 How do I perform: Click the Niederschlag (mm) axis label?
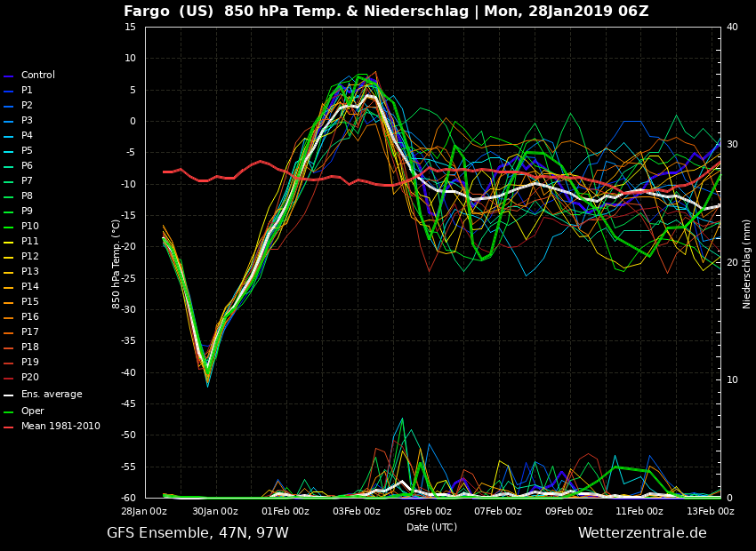point(746,262)
